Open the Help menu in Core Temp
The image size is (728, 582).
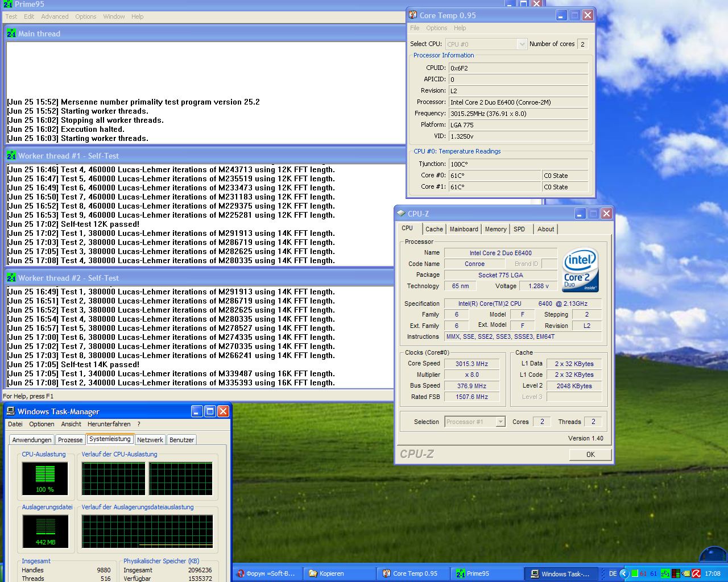460,28
